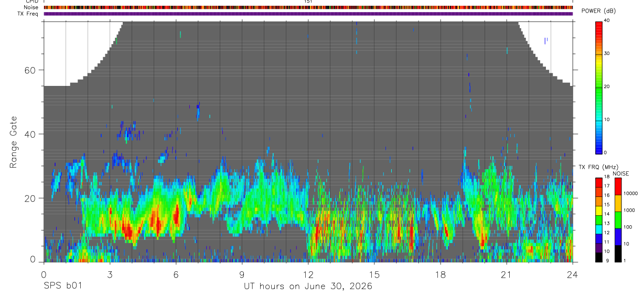The image size is (644, 297).
Task: Click the UT hours on June 30, 2026 title
Action: tap(307, 287)
